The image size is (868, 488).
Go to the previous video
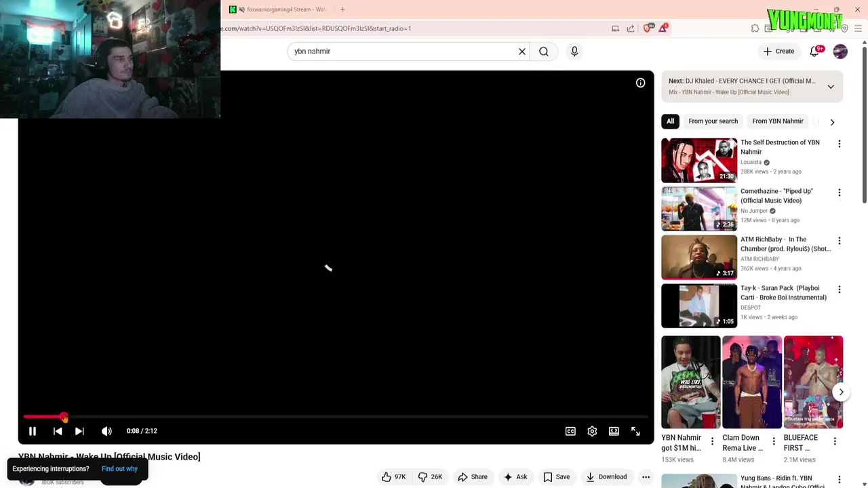point(58,431)
